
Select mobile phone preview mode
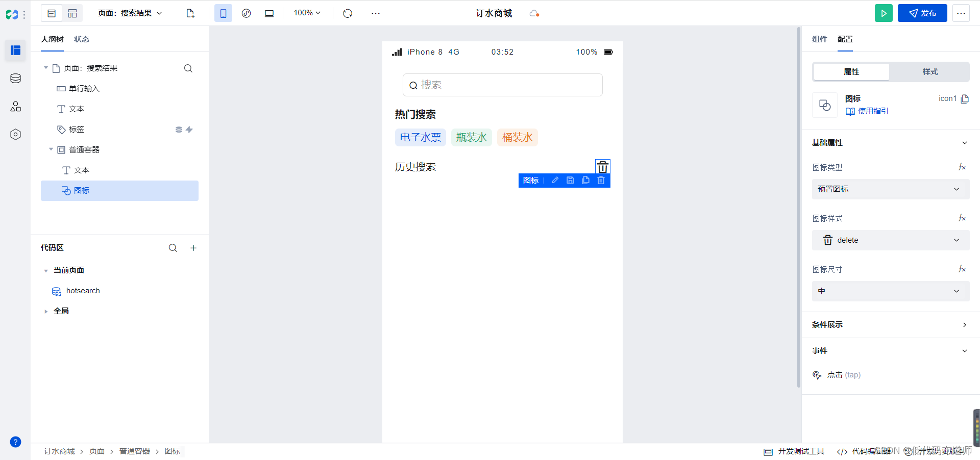(223, 13)
